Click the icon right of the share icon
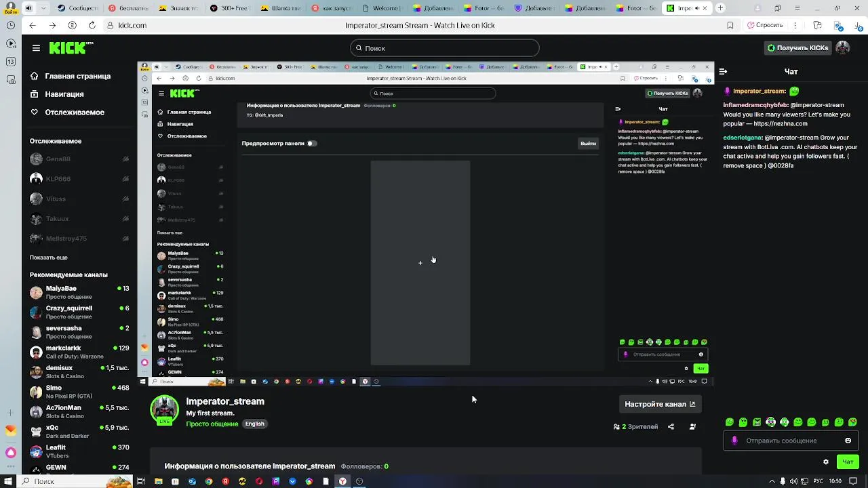 coord(692,426)
